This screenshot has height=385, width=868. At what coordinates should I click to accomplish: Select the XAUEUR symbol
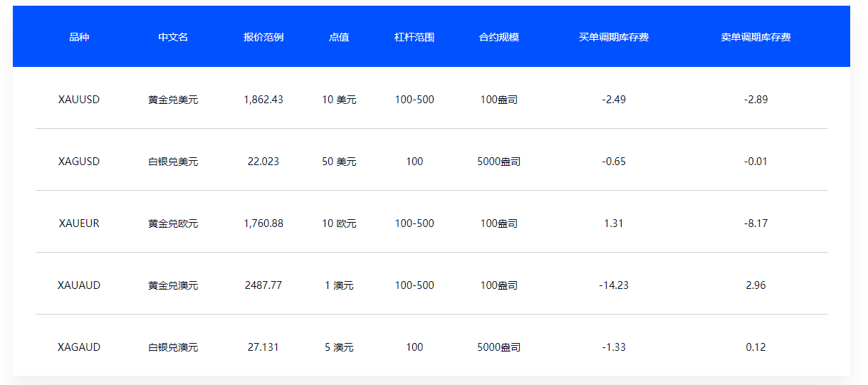(x=79, y=223)
